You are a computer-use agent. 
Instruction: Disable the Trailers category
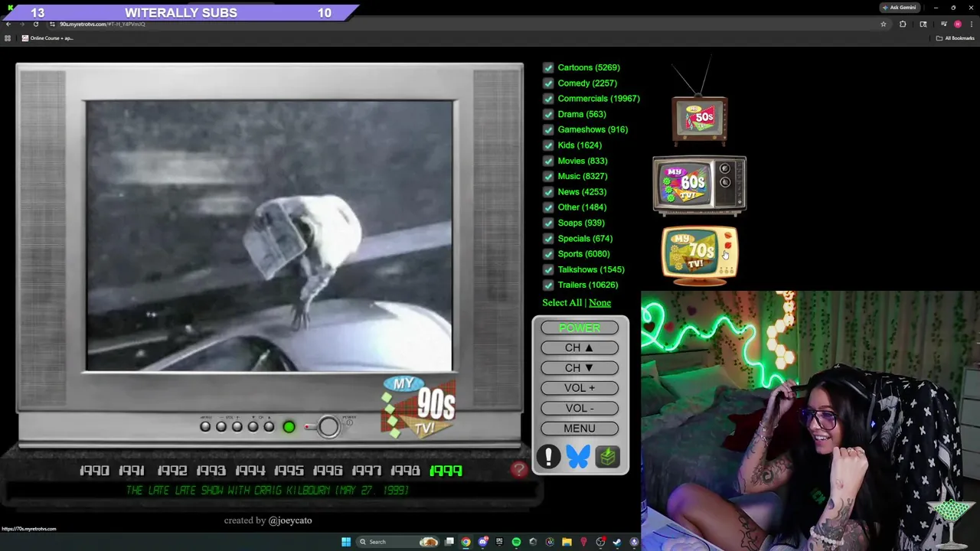click(548, 285)
